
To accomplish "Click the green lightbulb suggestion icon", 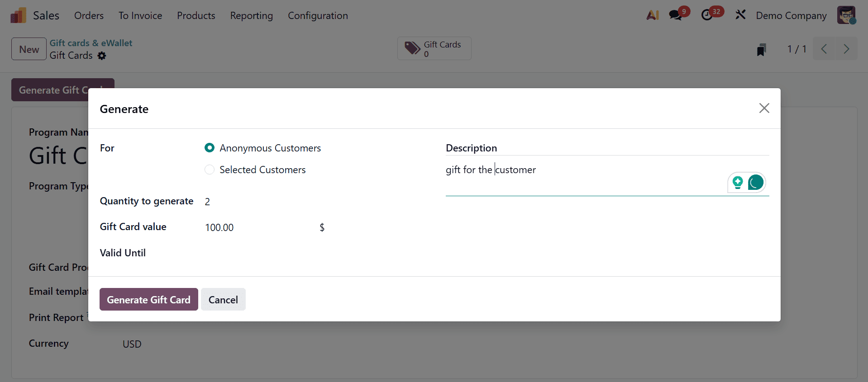I will [x=738, y=183].
